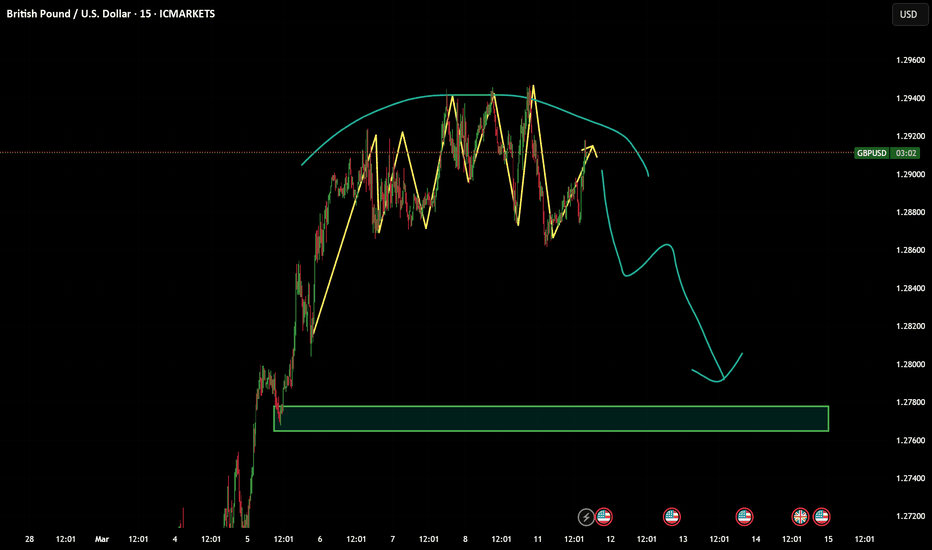Click date 11 on the time axis

[x=537, y=539]
